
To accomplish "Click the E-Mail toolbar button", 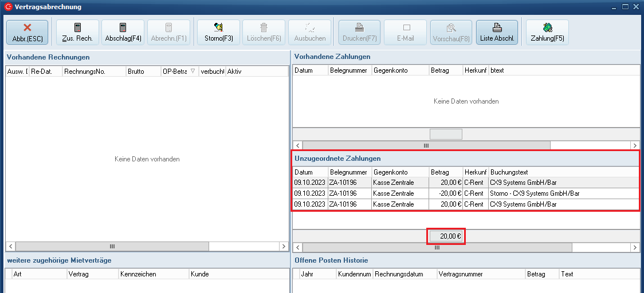I will click(x=406, y=32).
